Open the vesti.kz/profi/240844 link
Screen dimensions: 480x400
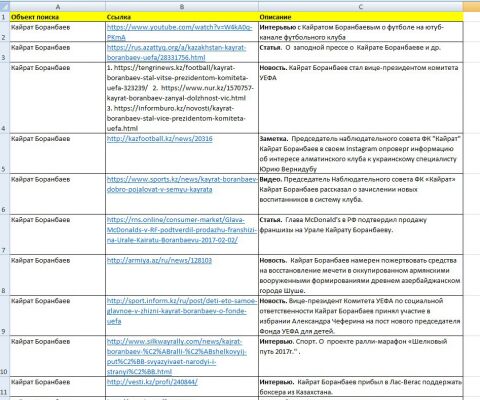[152, 382]
